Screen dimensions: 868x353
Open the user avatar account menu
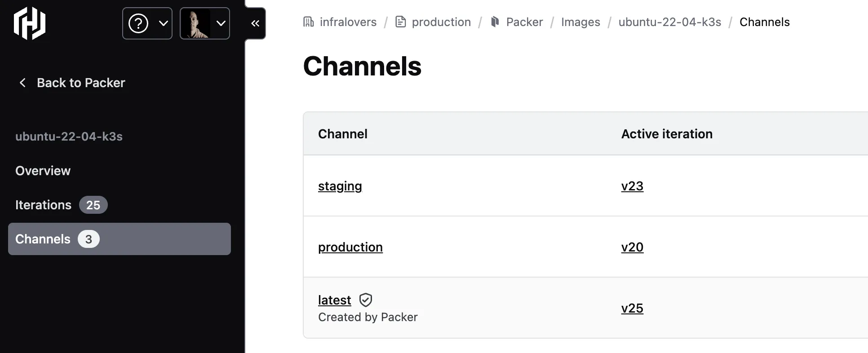[205, 23]
